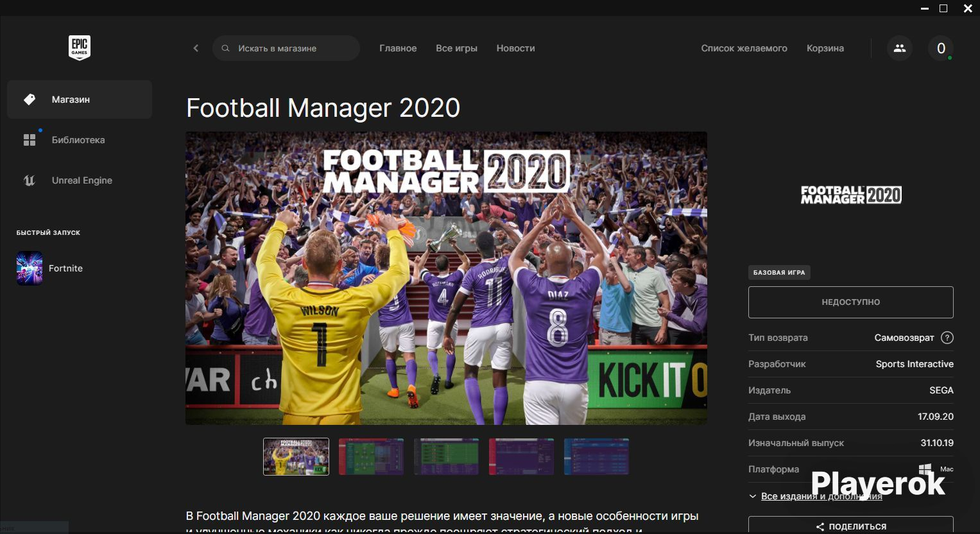Click the original release date 31.10.19
The height and width of the screenshot is (534, 980).
(x=937, y=443)
